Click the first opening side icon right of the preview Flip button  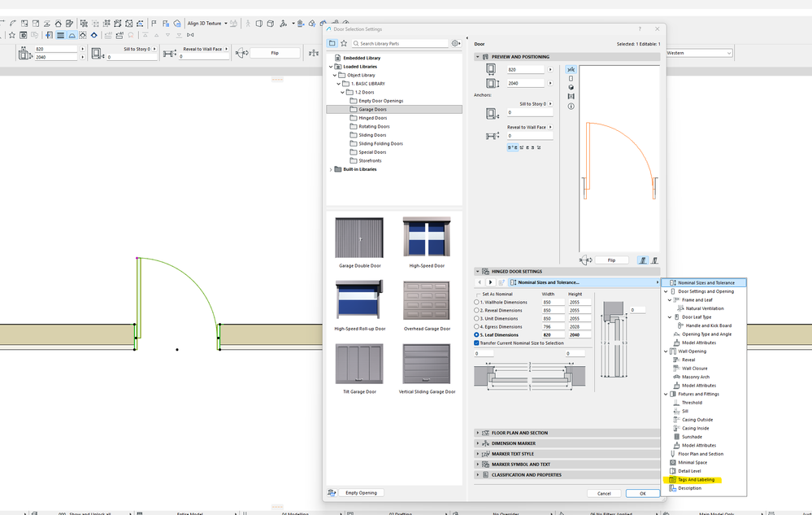pos(643,260)
